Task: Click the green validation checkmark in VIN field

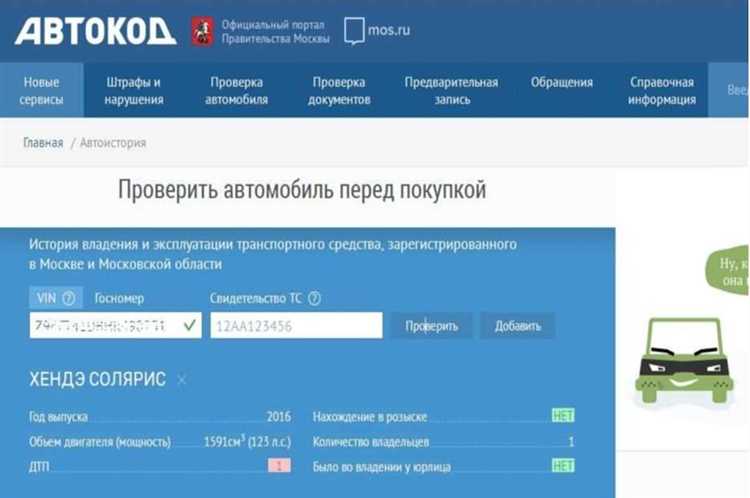Action: click(x=189, y=325)
